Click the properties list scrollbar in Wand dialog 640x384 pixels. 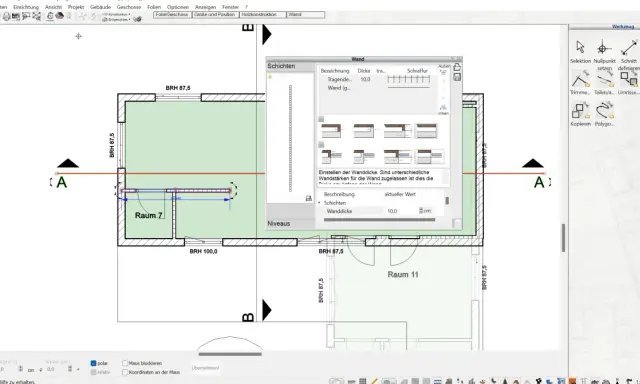(x=447, y=201)
